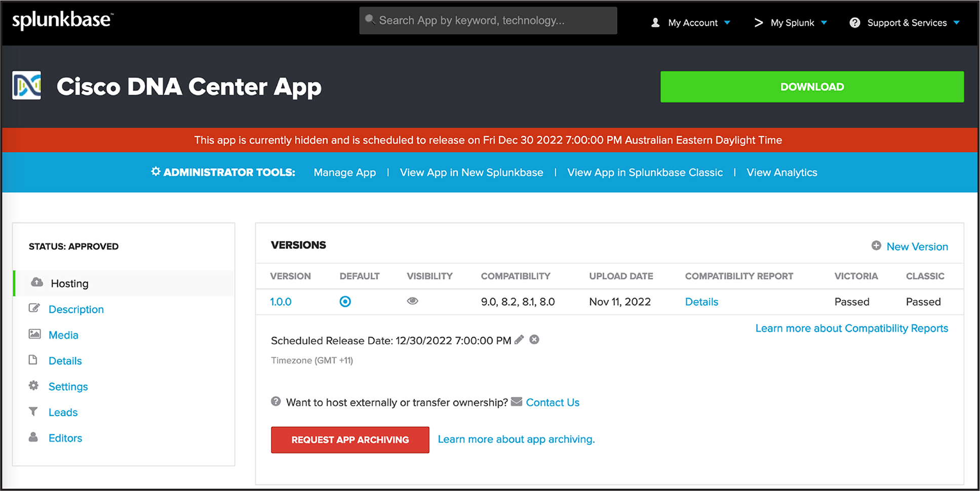Click the Scheduled Release Date text
Viewport: 980px width, 491px height.
pos(391,341)
